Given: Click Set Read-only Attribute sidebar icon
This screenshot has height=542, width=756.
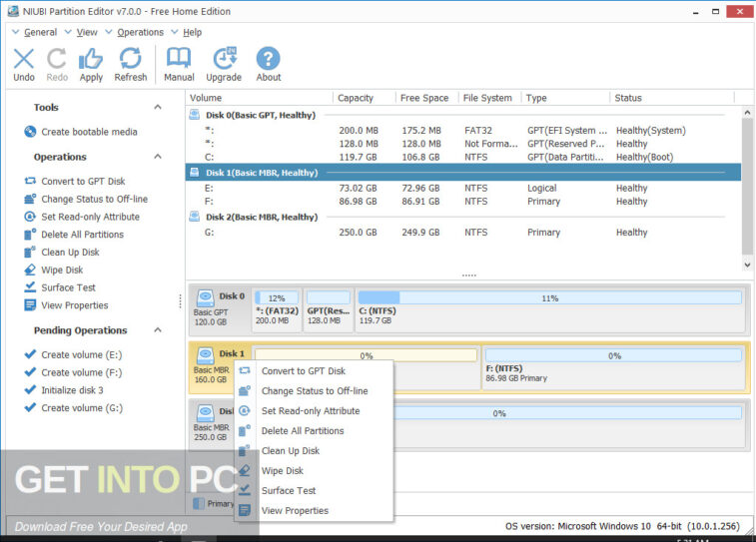Looking at the screenshot, I should tap(30, 217).
